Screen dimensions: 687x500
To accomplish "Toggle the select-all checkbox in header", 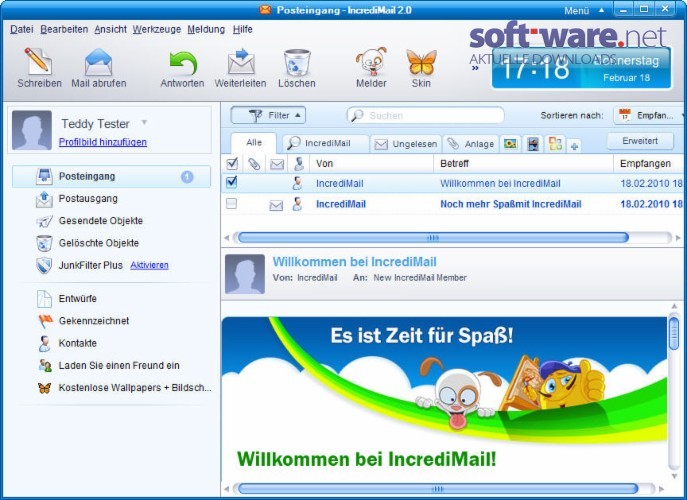I will click(232, 164).
